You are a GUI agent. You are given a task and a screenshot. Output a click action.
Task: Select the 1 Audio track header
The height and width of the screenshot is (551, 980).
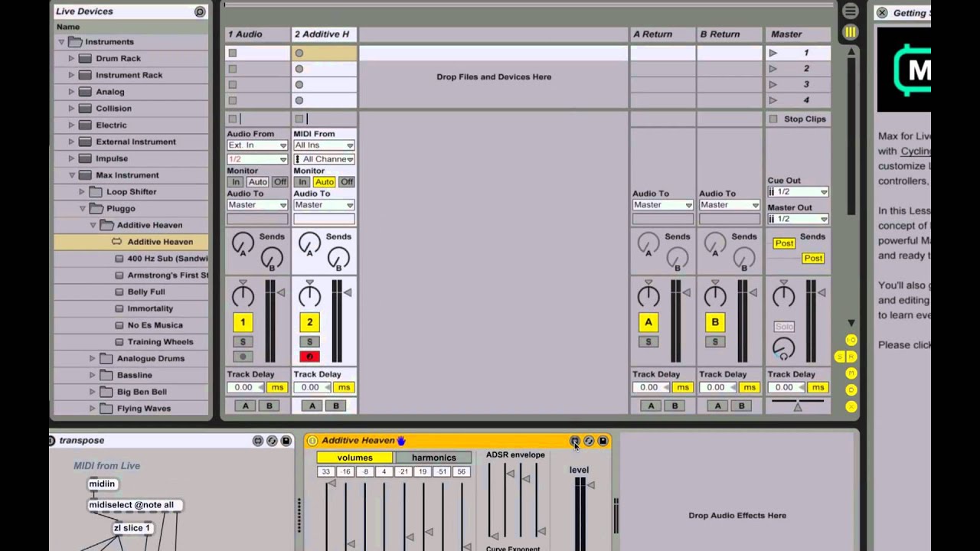[x=257, y=34]
